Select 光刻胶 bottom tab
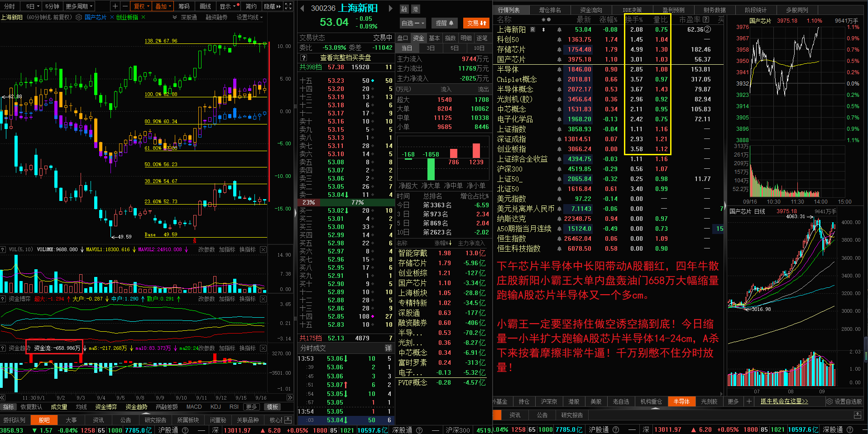Screen dimensions: 868x434 709,401
